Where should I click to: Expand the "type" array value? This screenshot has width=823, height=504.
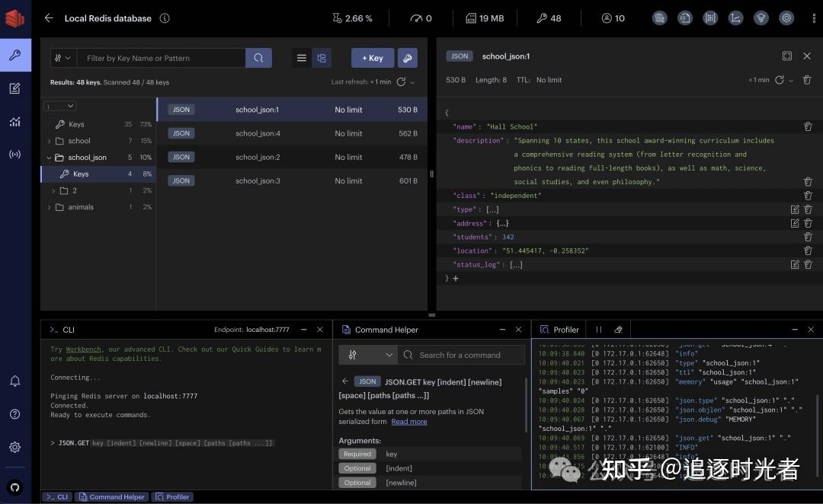(x=492, y=209)
